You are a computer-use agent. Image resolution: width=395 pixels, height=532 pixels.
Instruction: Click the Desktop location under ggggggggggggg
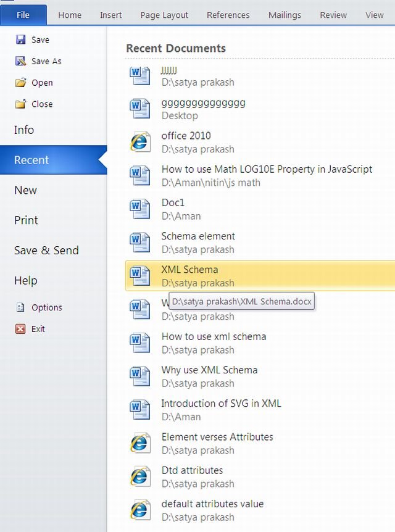coord(180,115)
